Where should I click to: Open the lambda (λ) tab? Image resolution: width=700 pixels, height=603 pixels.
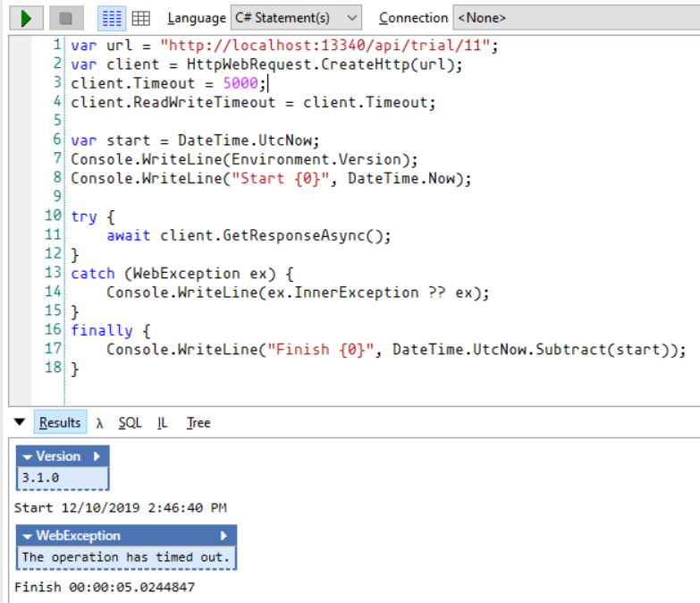[x=99, y=423]
